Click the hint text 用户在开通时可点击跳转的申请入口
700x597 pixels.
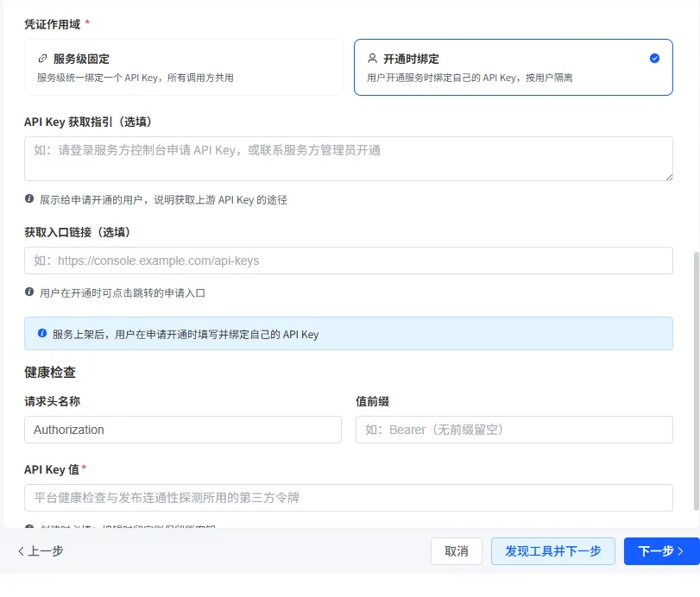(x=123, y=293)
